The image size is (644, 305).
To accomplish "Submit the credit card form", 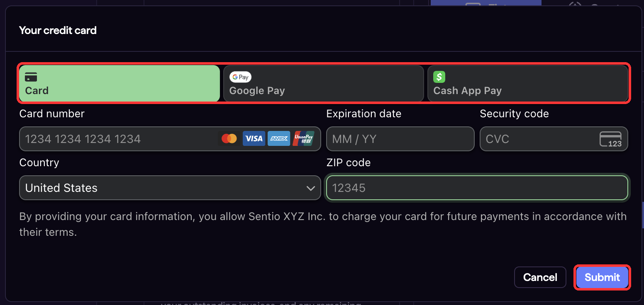I will coord(602,277).
